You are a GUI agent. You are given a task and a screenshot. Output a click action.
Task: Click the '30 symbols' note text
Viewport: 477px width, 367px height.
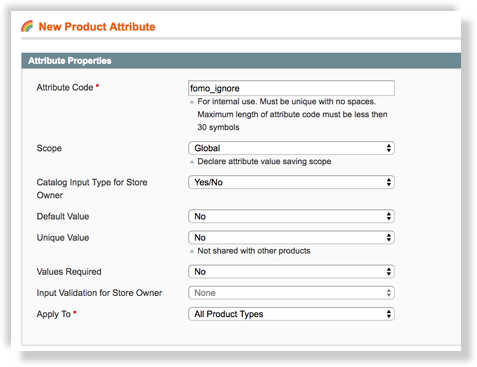[218, 127]
